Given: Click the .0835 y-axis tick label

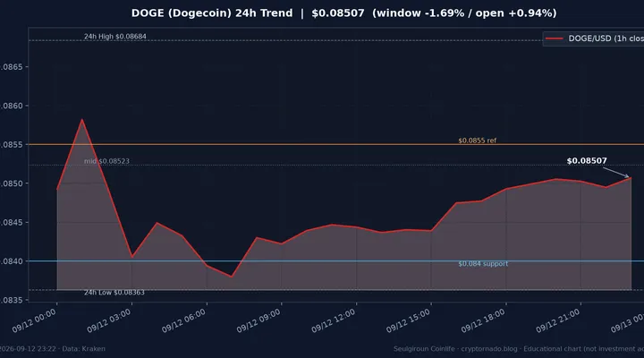Looking at the screenshot, I should (12, 300).
